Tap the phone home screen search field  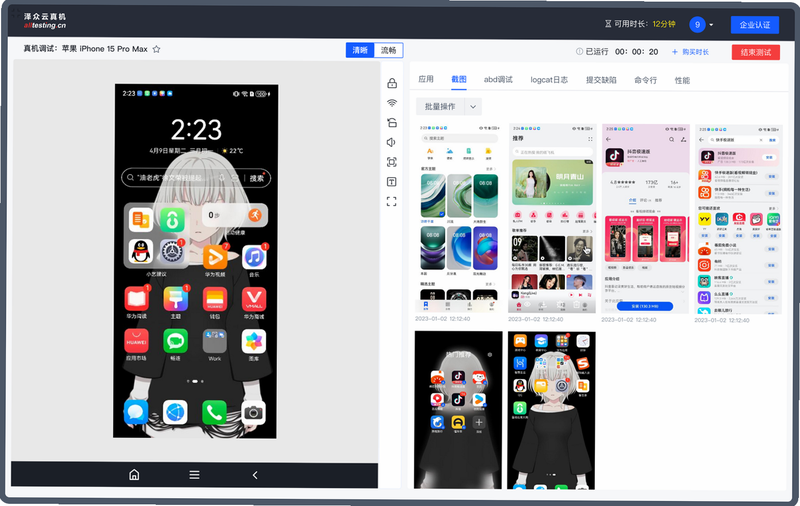coord(196,178)
